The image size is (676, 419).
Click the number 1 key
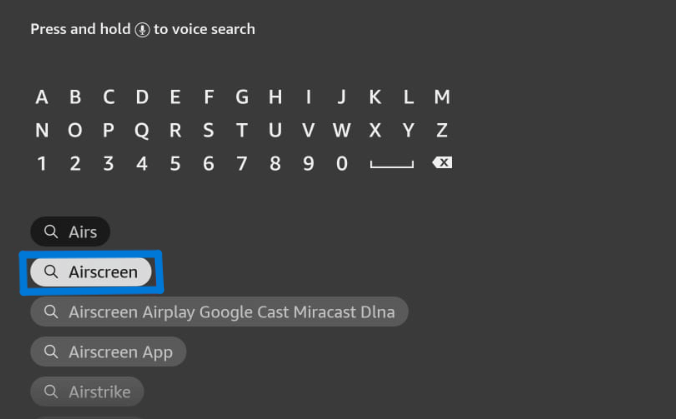click(x=42, y=164)
